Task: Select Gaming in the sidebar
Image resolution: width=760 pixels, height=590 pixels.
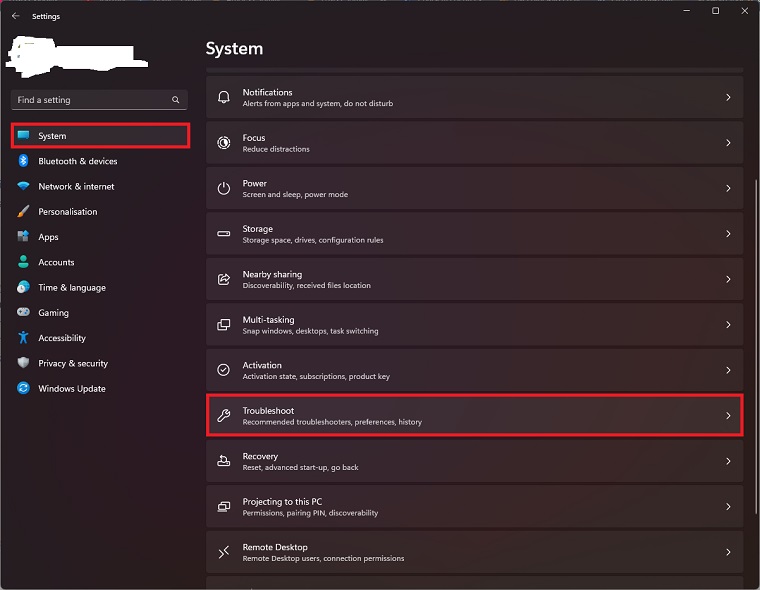Action: (x=53, y=313)
